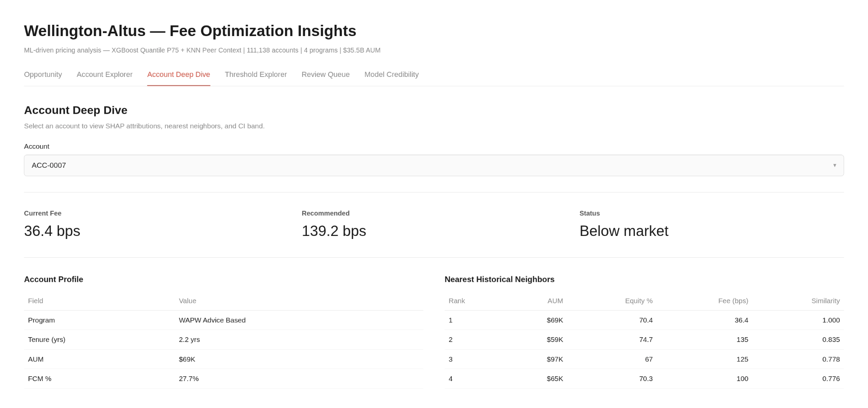Screen dimensions: 868x408
Task: Click the 27.7% FCM value
Action: 189,379
